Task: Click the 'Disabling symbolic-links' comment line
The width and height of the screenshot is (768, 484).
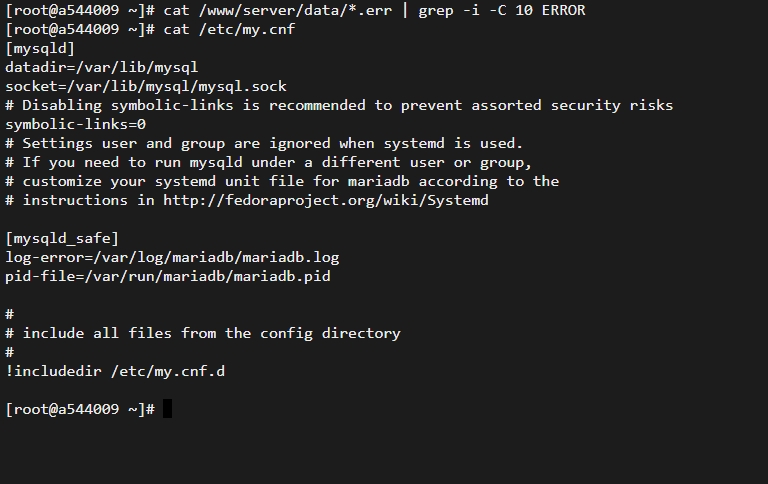Action: click(x=339, y=105)
